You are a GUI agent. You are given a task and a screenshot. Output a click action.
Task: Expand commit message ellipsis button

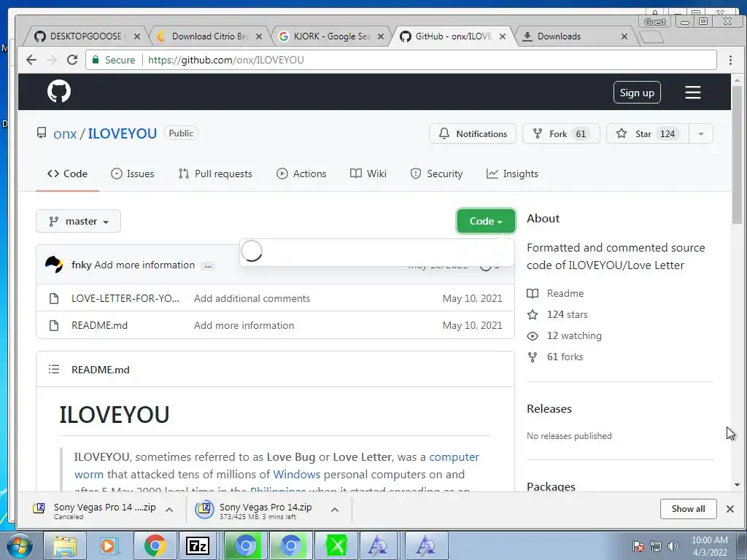[x=208, y=265]
